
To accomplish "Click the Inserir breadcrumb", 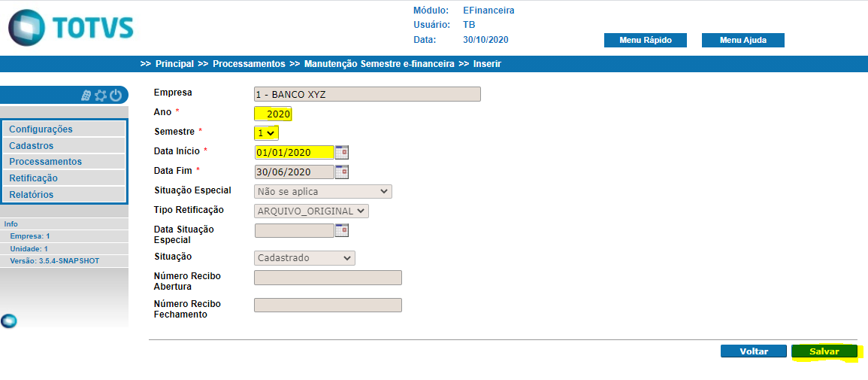I will click(487, 64).
